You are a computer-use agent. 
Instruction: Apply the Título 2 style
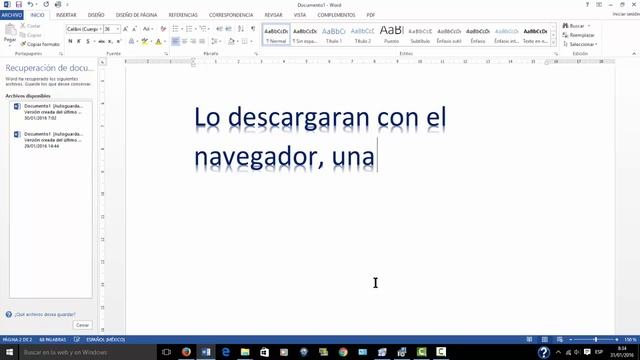[362, 35]
